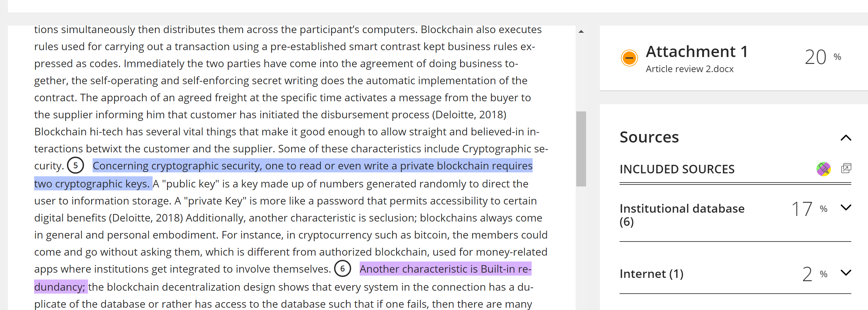Collapse the Sources section chevron

click(846, 138)
